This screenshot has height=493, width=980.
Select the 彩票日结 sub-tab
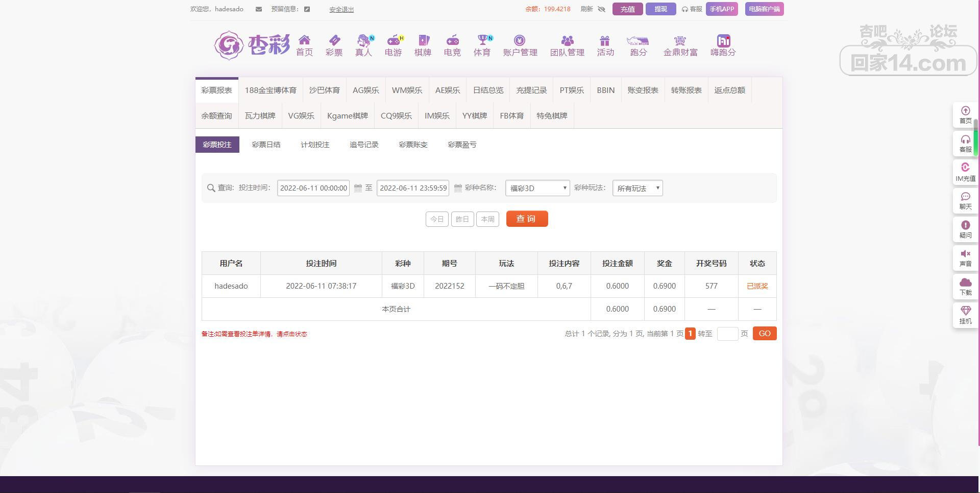pyautogui.click(x=266, y=145)
